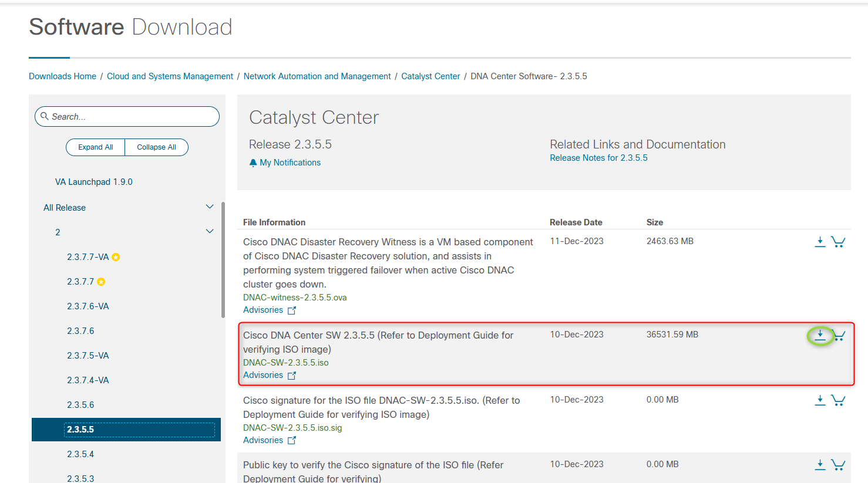Select release 2.3.7.7

[x=80, y=282]
